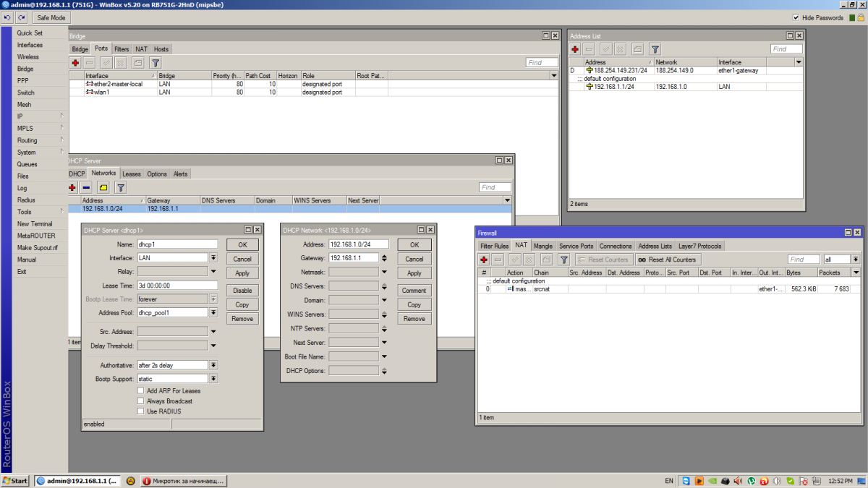Click the filter funnel icon in Firewall toolbar

(x=563, y=260)
